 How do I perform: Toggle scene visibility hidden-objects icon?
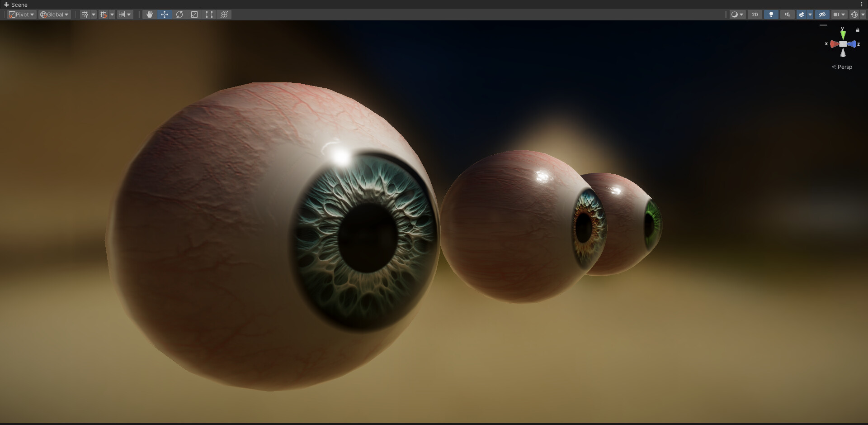coord(822,14)
